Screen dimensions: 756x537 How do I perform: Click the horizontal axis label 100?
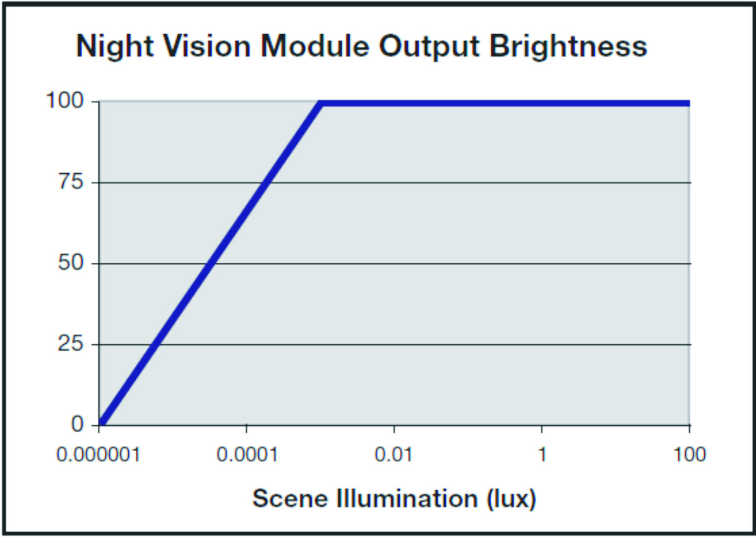pyautogui.click(x=688, y=455)
